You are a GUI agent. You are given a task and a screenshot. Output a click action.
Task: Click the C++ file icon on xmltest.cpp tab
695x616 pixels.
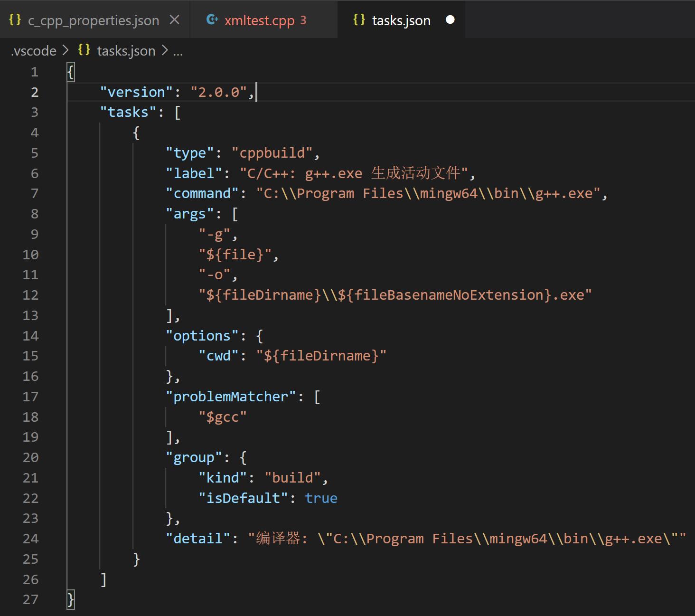coord(212,19)
